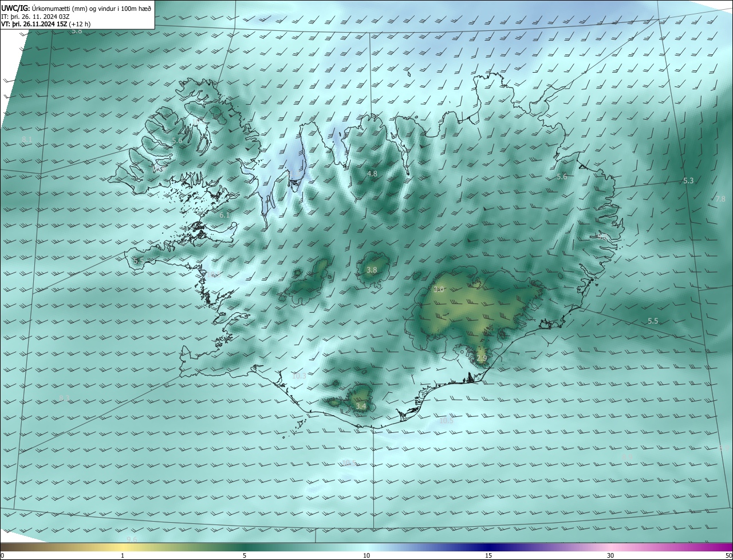
Task: Pick the dark navy colorbar section near 15
Action: pyautogui.click(x=488, y=547)
